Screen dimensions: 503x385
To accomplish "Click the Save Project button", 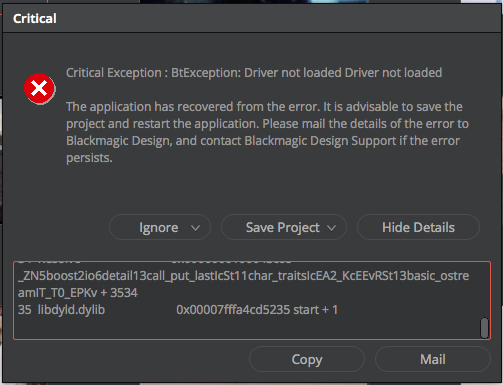I will click(x=284, y=227).
